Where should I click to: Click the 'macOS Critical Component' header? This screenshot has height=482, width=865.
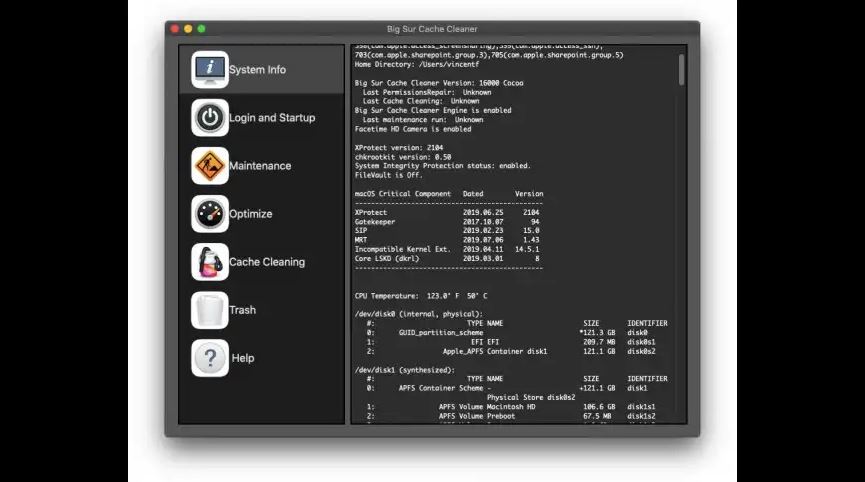point(403,194)
